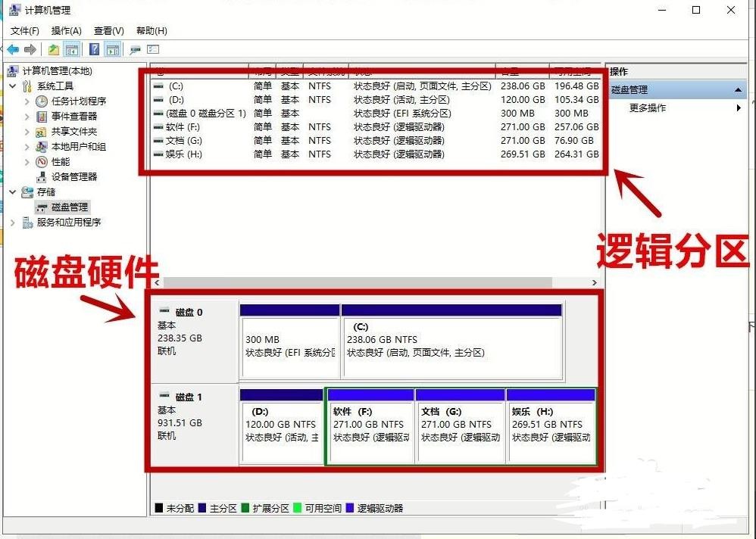Select the 娱乐 (H:) 269.51 GB partition block
The image size is (756, 539).
coord(551,426)
